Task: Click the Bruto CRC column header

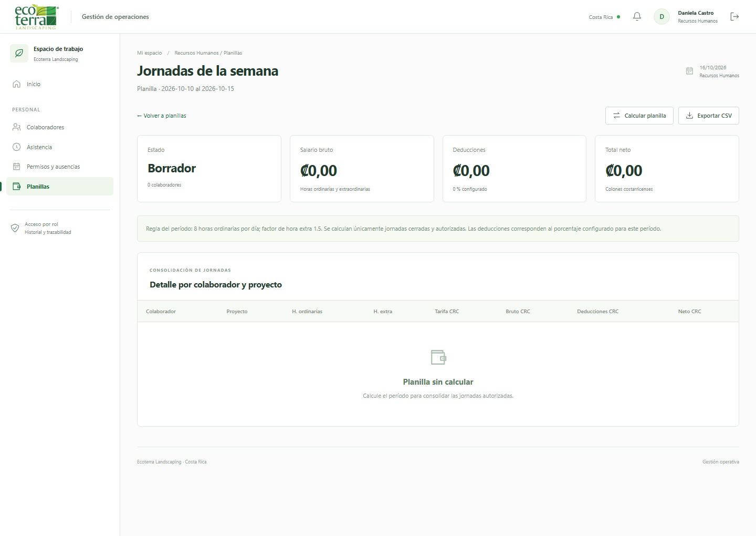Action: tap(518, 312)
